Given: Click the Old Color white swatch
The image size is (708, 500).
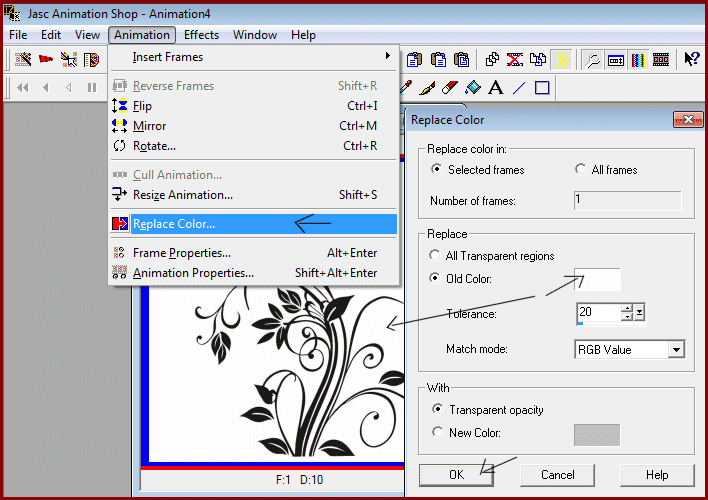Looking at the screenshot, I should point(597,279).
